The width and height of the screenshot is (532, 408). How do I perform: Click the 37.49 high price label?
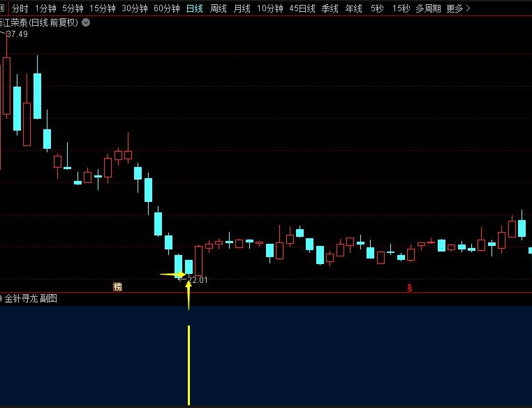coord(17,34)
